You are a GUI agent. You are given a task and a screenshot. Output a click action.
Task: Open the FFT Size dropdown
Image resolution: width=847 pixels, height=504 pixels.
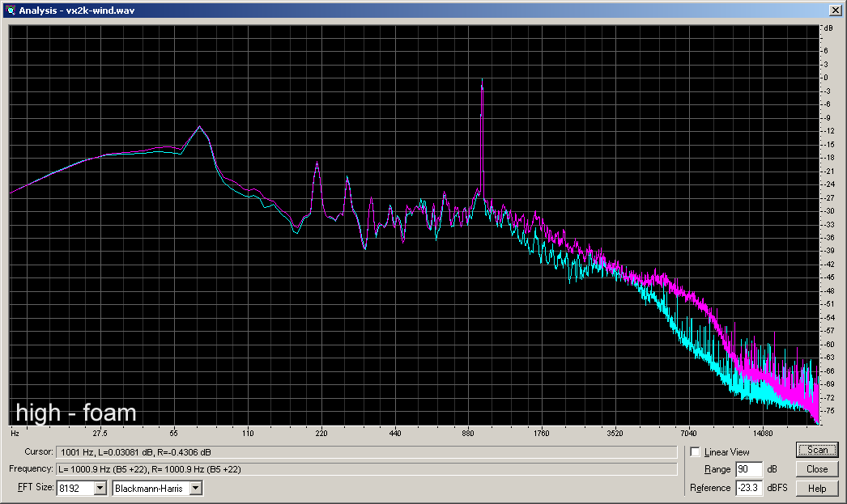(x=100, y=489)
